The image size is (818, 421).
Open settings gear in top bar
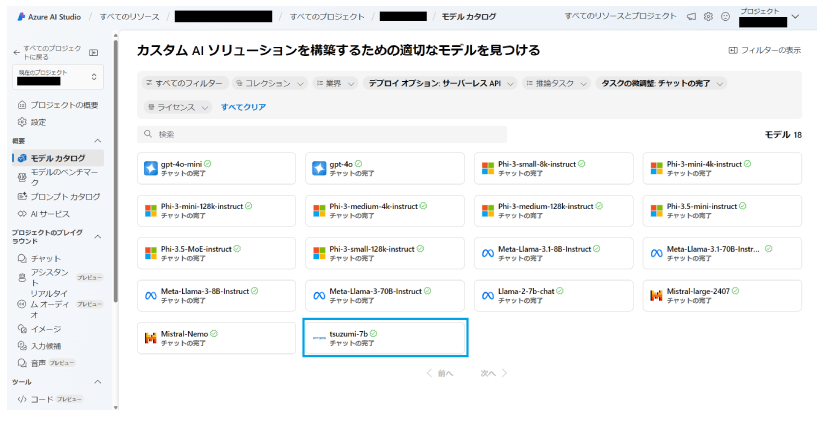[x=708, y=17]
